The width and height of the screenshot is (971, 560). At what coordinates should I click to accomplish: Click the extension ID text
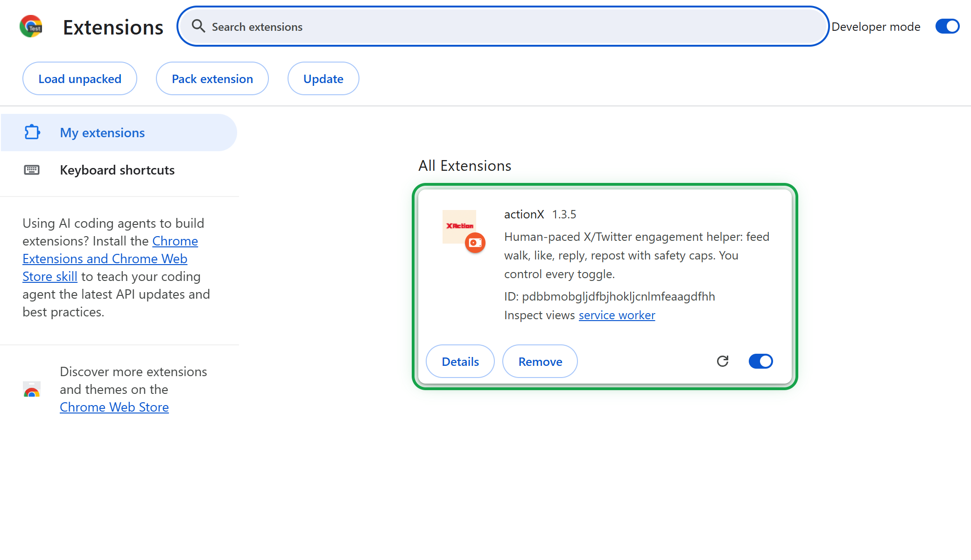(x=610, y=296)
